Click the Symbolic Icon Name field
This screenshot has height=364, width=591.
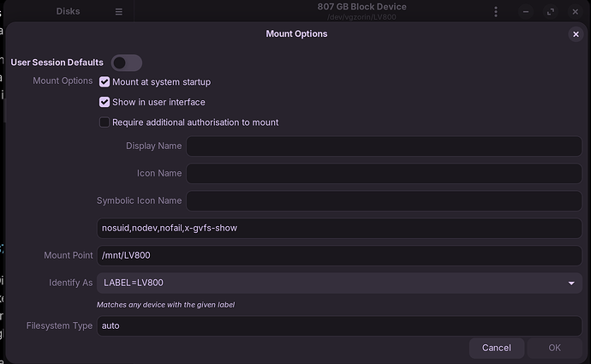click(x=384, y=201)
